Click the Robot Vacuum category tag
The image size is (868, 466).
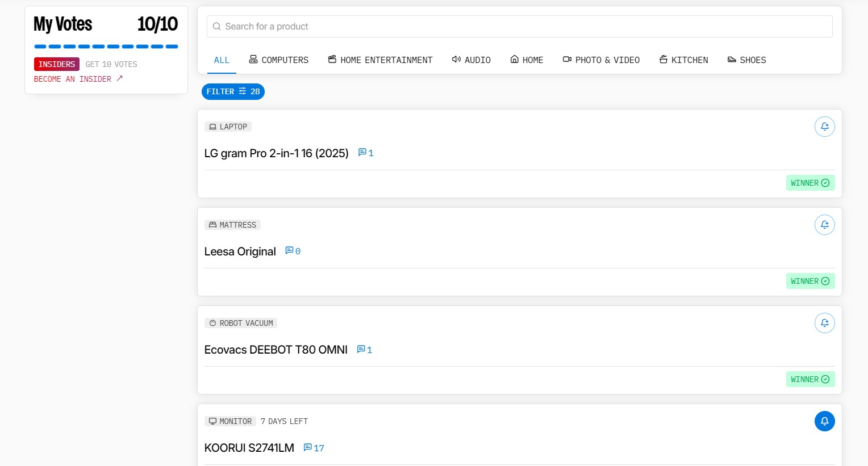coord(241,323)
